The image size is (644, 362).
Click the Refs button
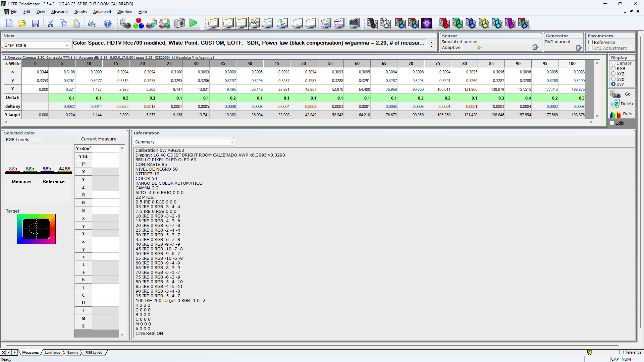coord(622,114)
